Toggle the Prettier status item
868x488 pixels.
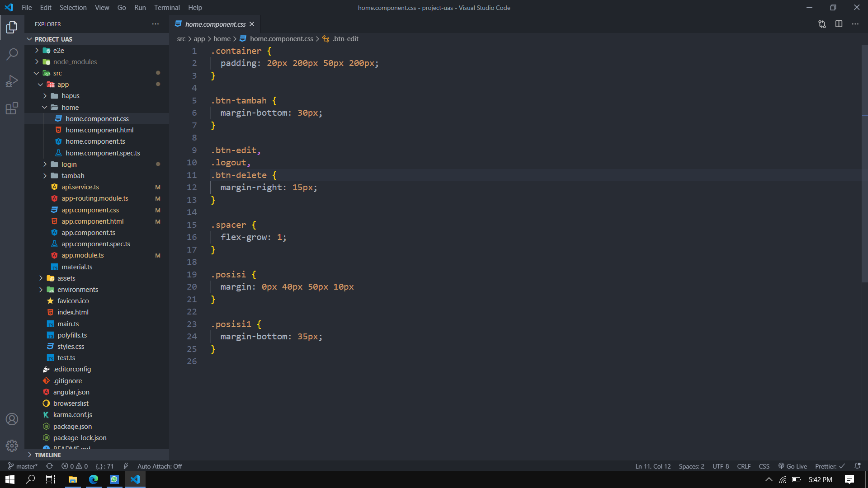pyautogui.click(x=830, y=466)
